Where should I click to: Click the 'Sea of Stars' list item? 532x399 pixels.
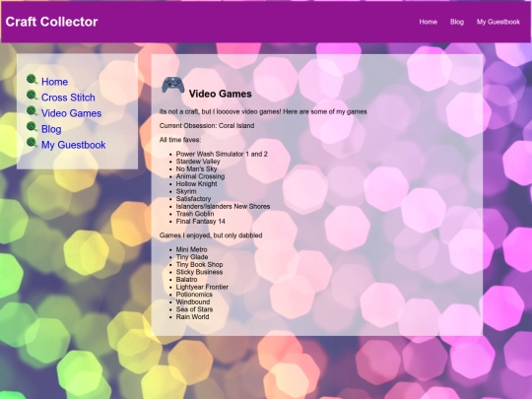(194, 309)
